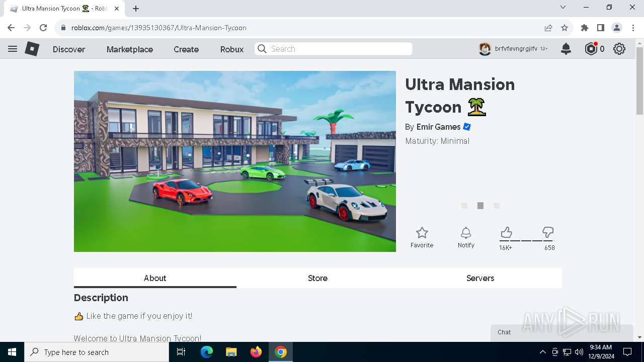Screen dimensions: 644x362
Task: Toggle Notify bell for this game
Action: 466,237
